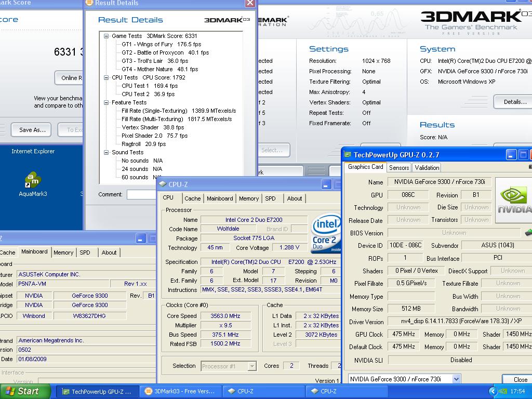Select the Graphics Card tab in GPU-Z

click(365, 167)
